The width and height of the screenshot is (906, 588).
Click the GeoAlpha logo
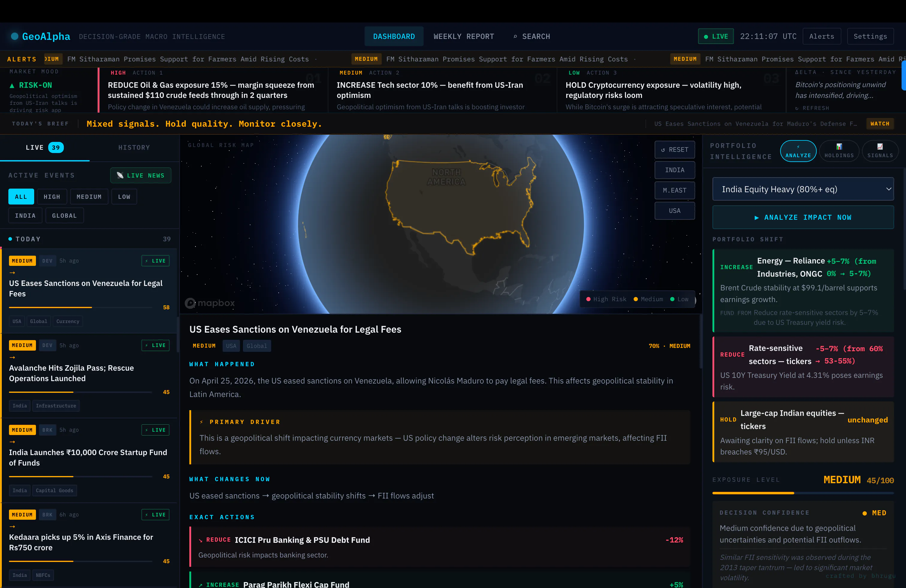click(x=40, y=37)
